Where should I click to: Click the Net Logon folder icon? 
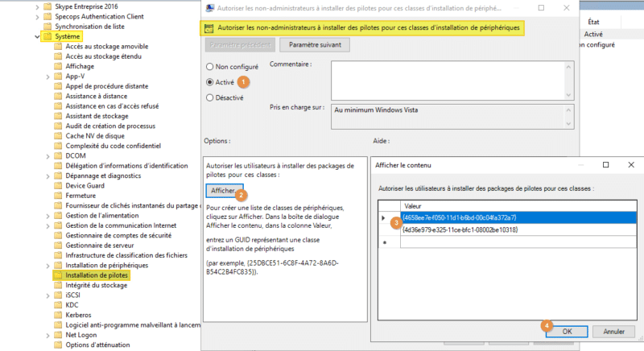pyautogui.click(x=58, y=333)
